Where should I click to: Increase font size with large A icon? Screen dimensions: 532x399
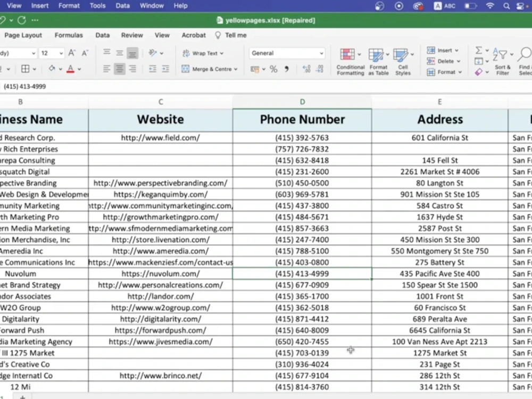click(72, 53)
